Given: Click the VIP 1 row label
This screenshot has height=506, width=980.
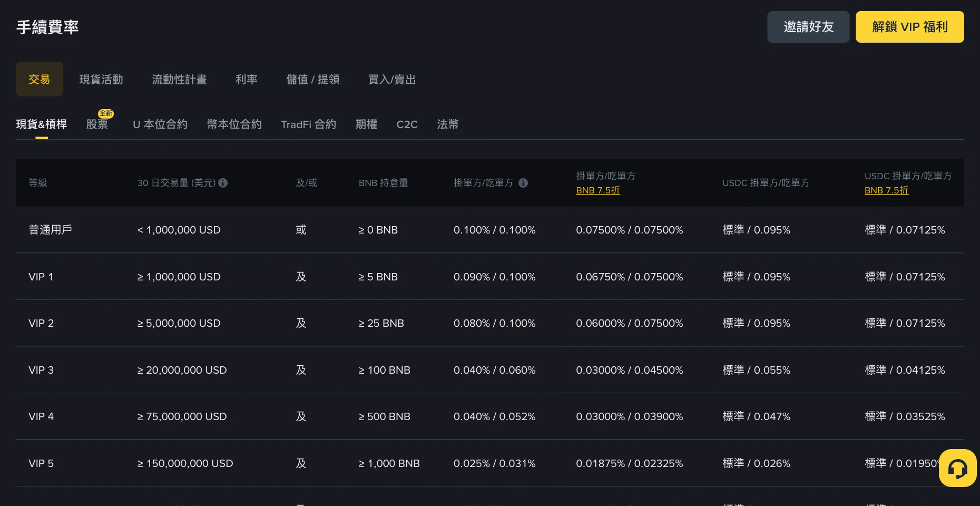Looking at the screenshot, I should coord(41,277).
